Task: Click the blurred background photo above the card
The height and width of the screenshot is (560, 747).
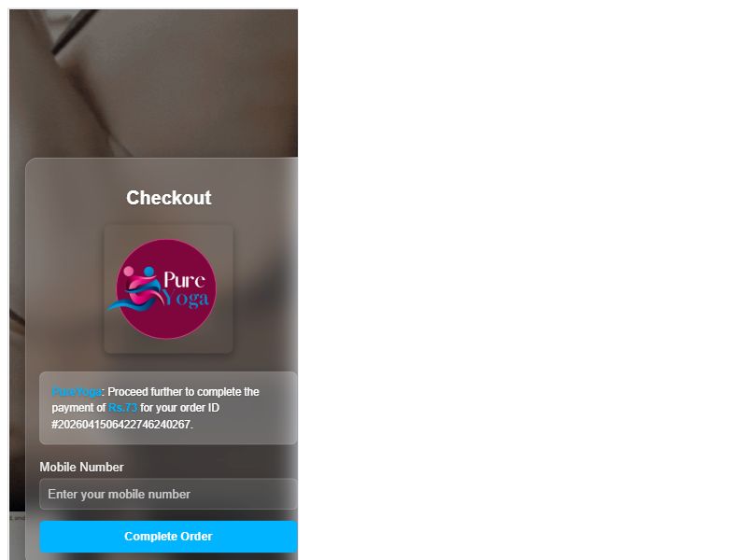Action: tap(153, 83)
